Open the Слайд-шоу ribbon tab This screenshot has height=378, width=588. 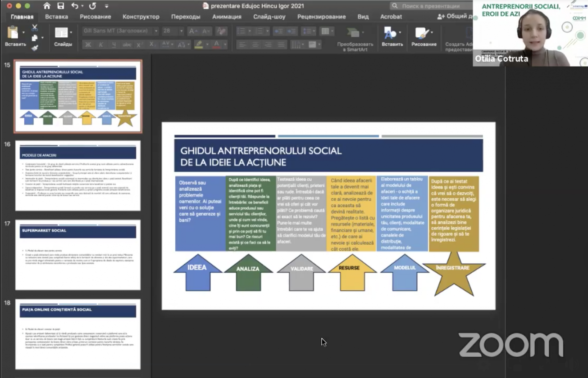pyautogui.click(x=269, y=17)
